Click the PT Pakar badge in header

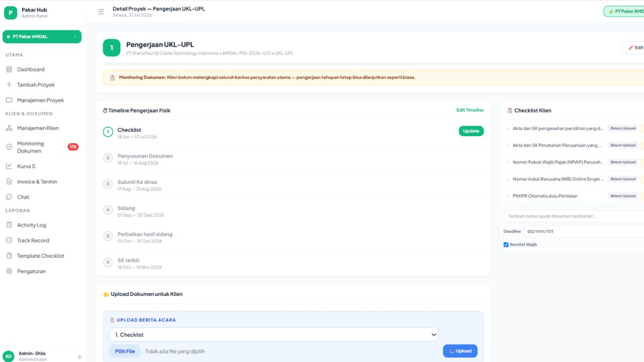[x=625, y=11]
